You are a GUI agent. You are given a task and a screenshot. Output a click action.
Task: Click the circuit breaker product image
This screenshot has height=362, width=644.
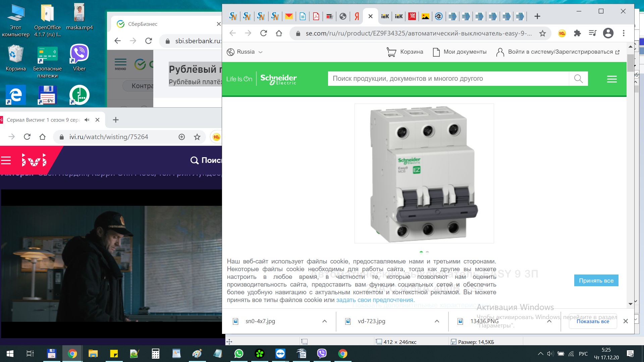(424, 173)
